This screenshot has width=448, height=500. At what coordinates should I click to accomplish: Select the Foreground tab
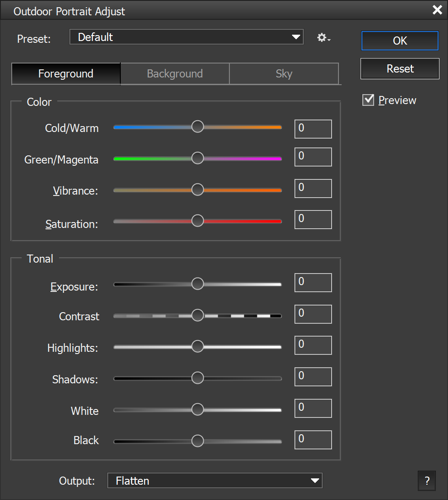(66, 74)
